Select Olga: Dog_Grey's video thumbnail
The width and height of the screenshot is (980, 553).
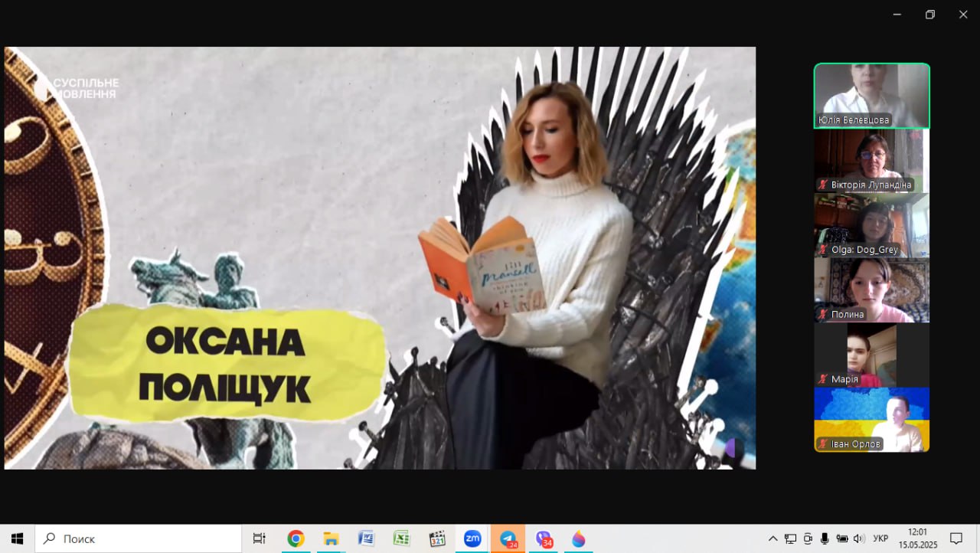[x=872, y=225]
